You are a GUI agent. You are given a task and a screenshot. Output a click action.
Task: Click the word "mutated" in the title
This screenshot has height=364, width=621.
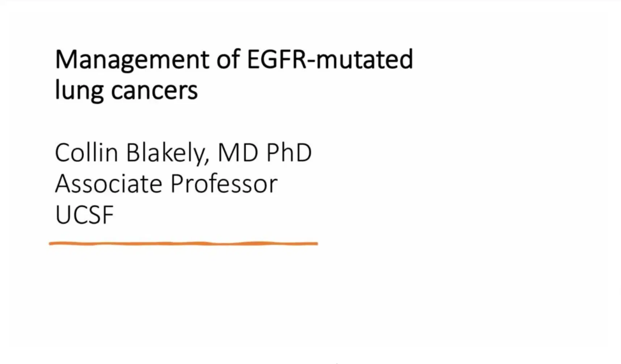(364, 59)
